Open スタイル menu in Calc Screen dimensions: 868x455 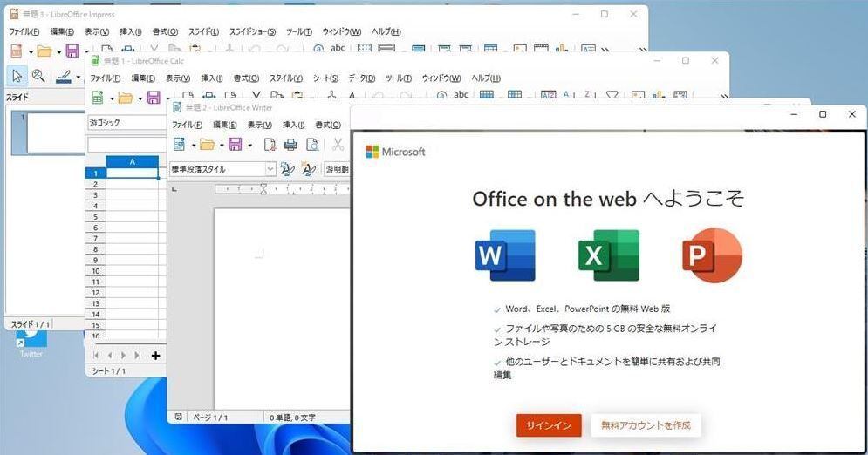click(x=286, y=78)
